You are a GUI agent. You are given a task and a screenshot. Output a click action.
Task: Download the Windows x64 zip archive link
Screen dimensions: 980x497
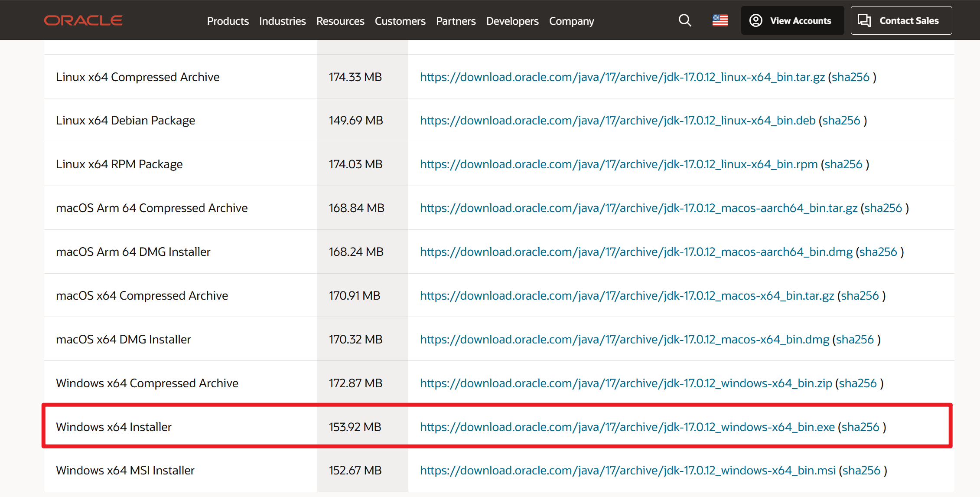626,383
